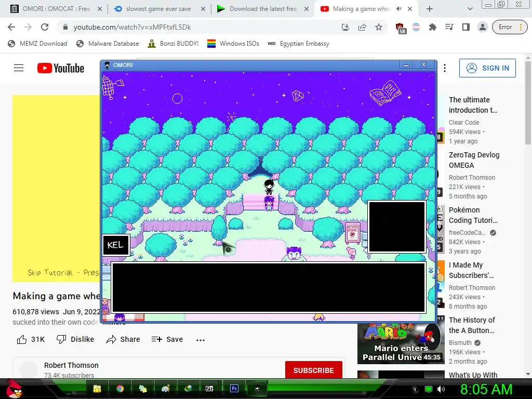Image resolution: width=532 pixels, height=399 pixels.
Task: Bookmark this page with the star icon
Action: 379,27
